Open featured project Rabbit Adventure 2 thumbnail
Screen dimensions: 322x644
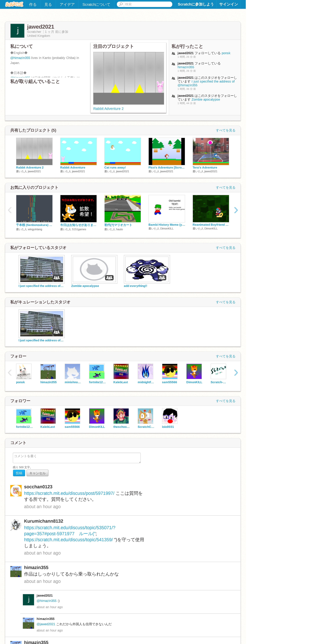128,78
